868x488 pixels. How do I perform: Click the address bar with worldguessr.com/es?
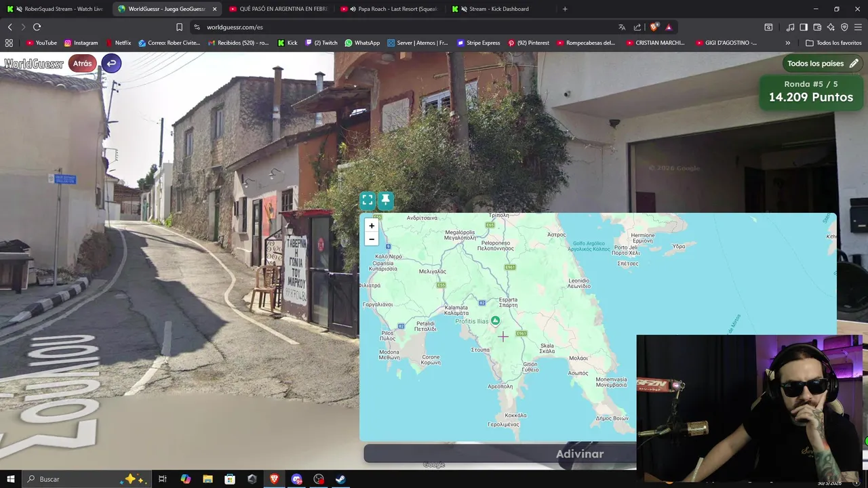point(407,27)
